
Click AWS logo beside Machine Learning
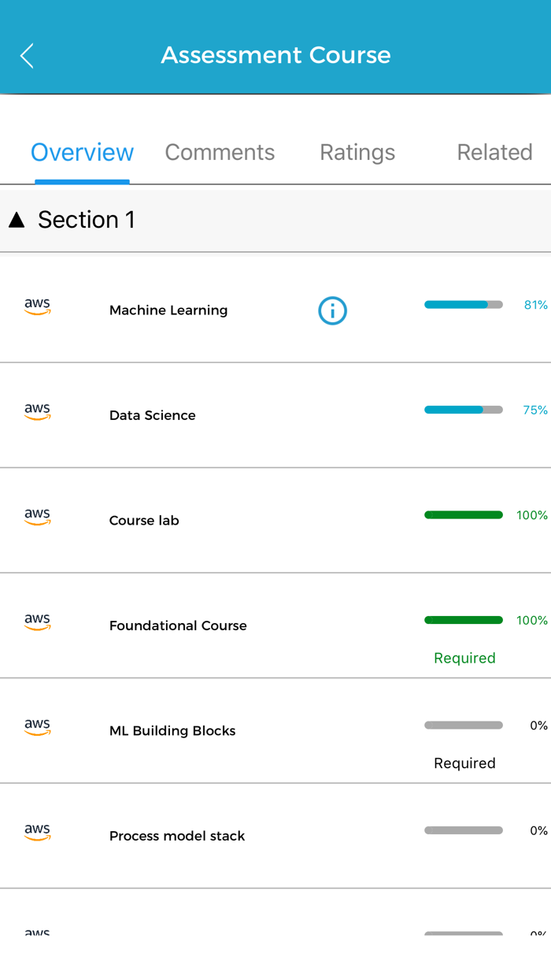(37, 306)
